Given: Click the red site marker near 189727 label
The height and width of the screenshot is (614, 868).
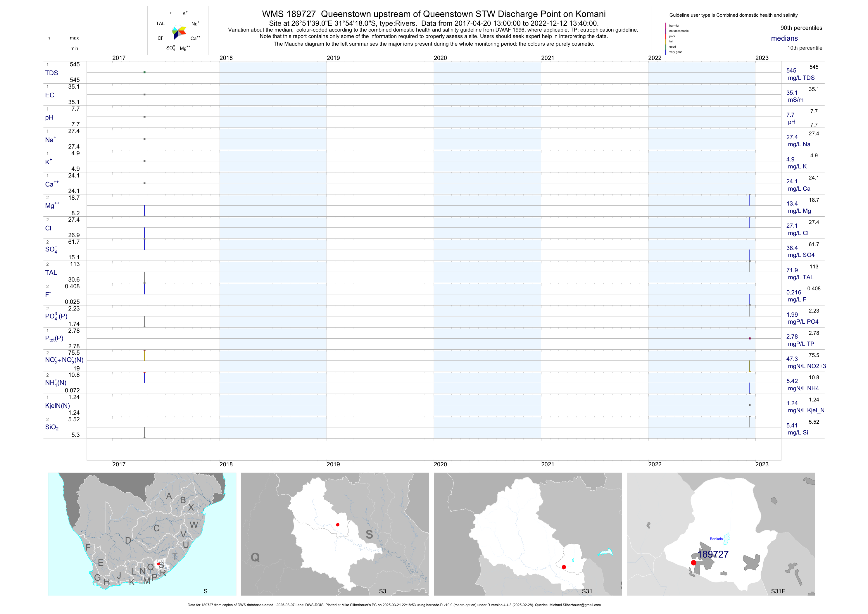Looking at the screenshot, I should 693,563.
